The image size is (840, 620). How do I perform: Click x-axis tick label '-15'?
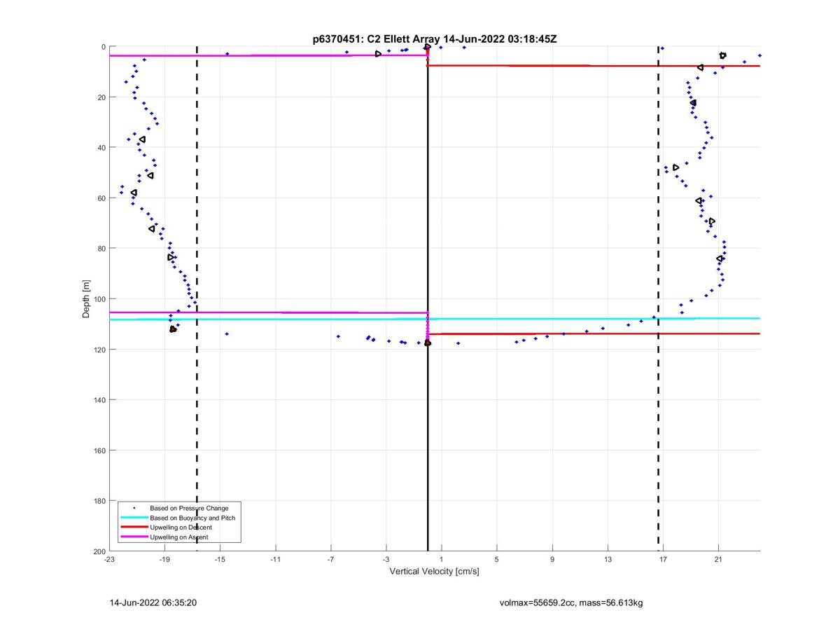coord(220,559)
